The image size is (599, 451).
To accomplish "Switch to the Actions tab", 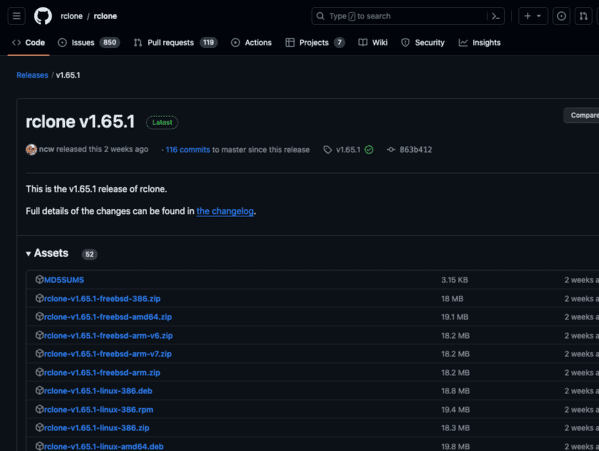I will (251, 43).
